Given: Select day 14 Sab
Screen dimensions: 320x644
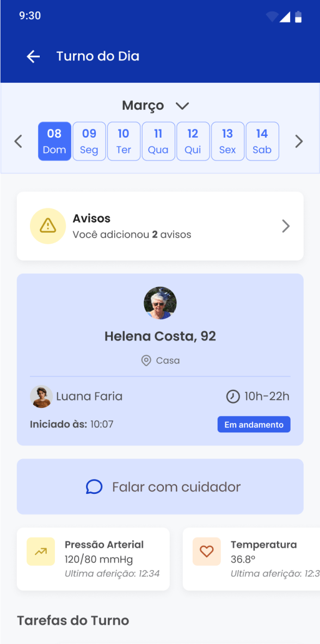Looking at the screenshot, I should click(x=262, y=141).
